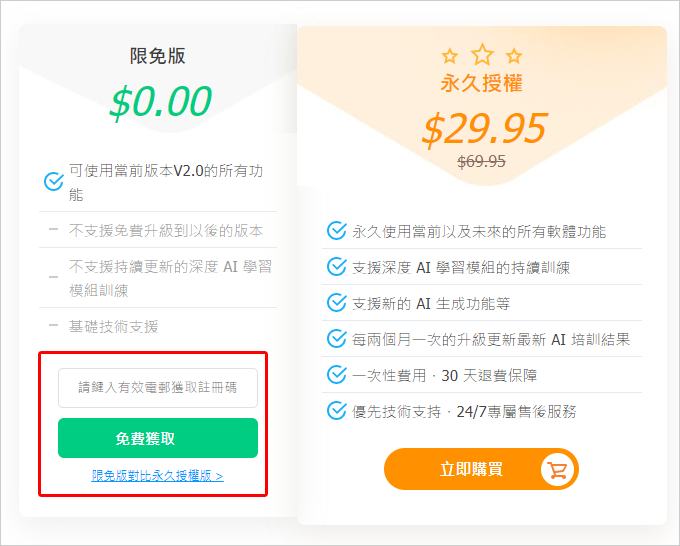This screenshot has height=546, width=680.
Task: Click checkmark beside 支援新的 AI 生成功能等
Action: pyautogui.click(x=337, y=303)
